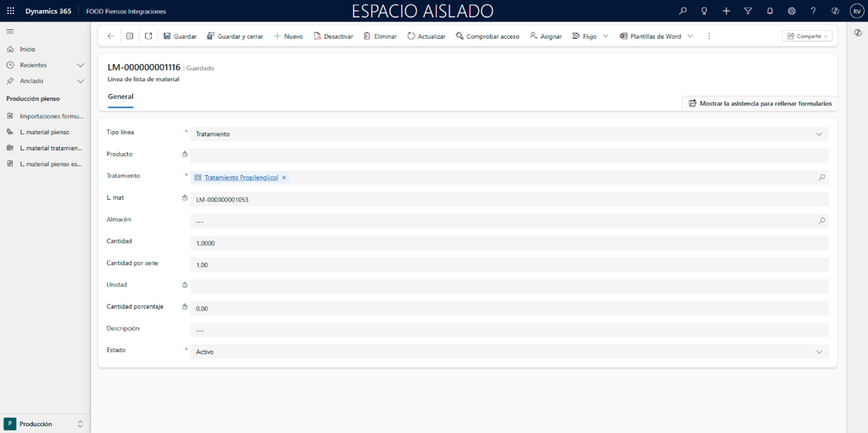Image resolution: width=868 pixels, height=433 pixels.
Task: Select the General tab
Action: pyautogui.click(x=121, y=97)
